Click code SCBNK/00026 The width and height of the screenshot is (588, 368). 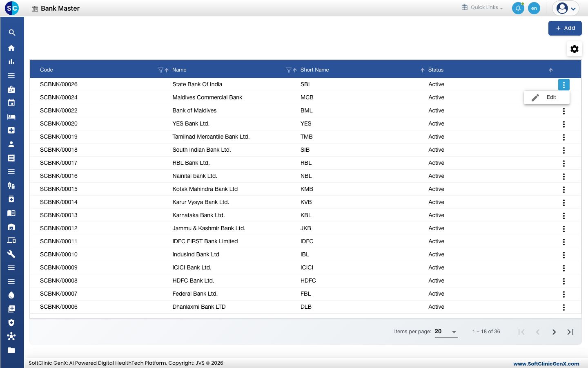pos(59,84)
